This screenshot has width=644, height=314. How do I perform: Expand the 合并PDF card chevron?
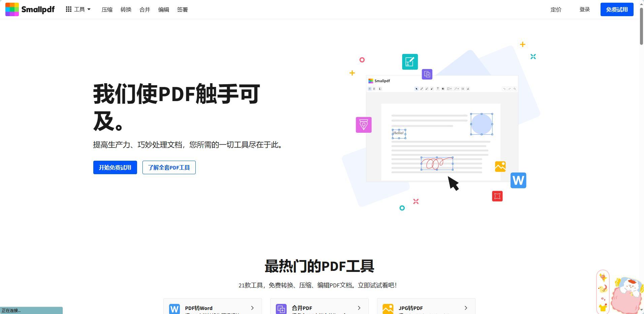point(359,308)
